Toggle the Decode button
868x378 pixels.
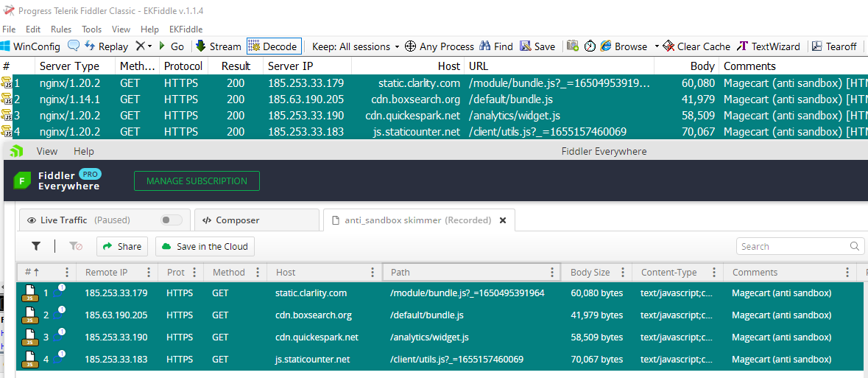click(x=273, y=46)
